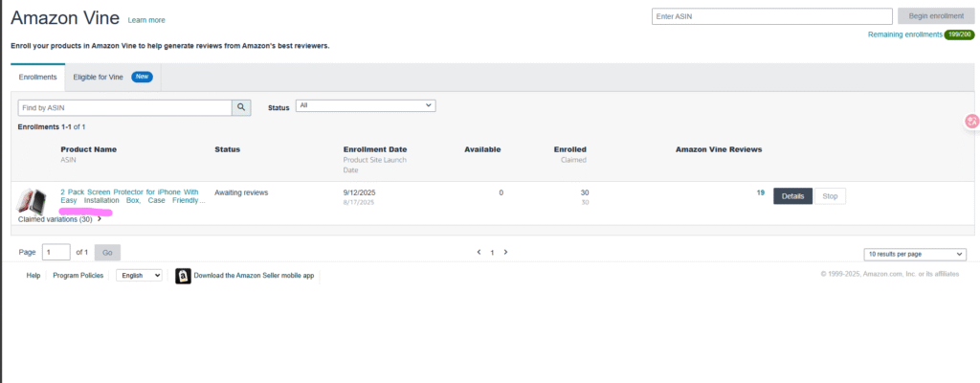This screenshot has width=980, height=383.
Task: Go to next page using right arrow
Action: [505, 253]
